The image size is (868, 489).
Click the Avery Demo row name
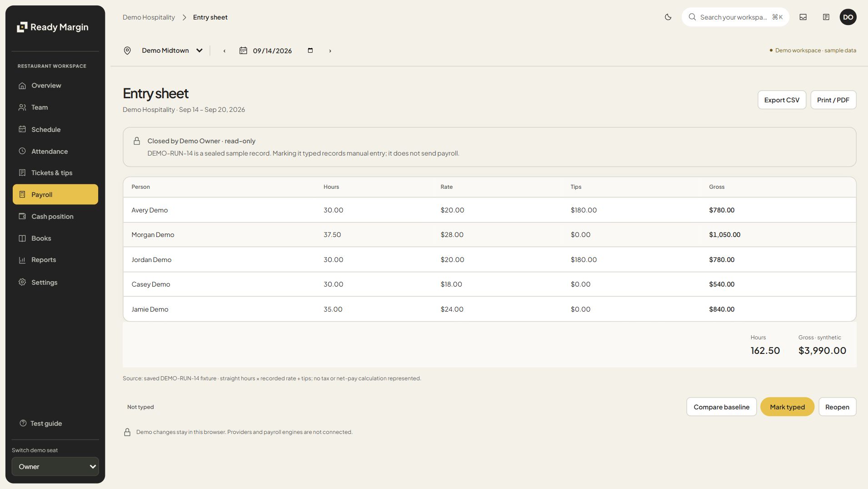(x=150, y=210)
